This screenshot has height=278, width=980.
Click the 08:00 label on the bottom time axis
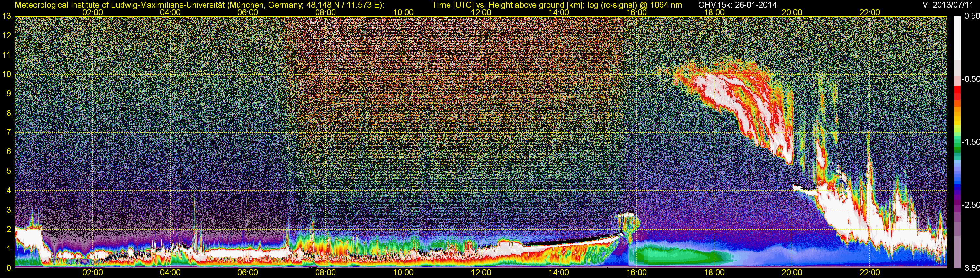(x=326, y=273)
